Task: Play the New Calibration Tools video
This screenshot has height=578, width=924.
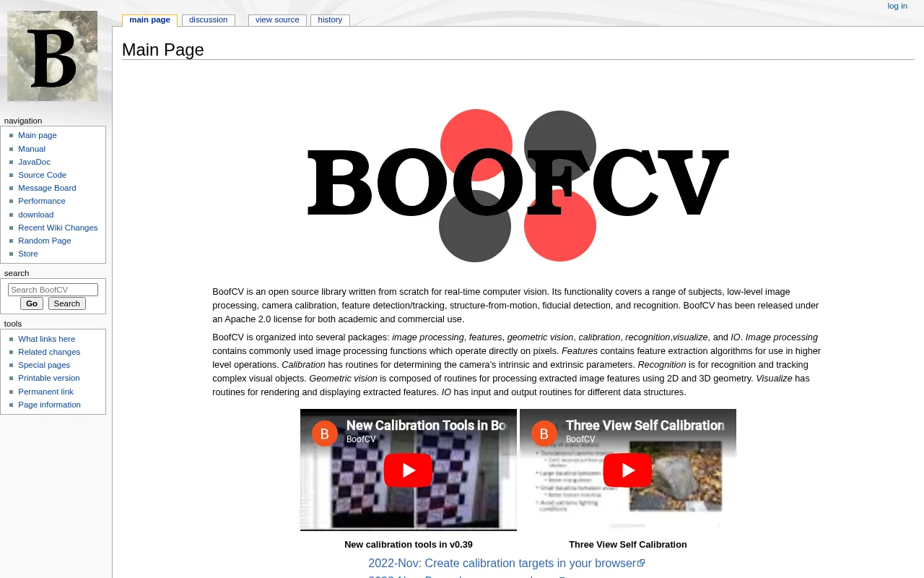Action: tap(408, 470)
